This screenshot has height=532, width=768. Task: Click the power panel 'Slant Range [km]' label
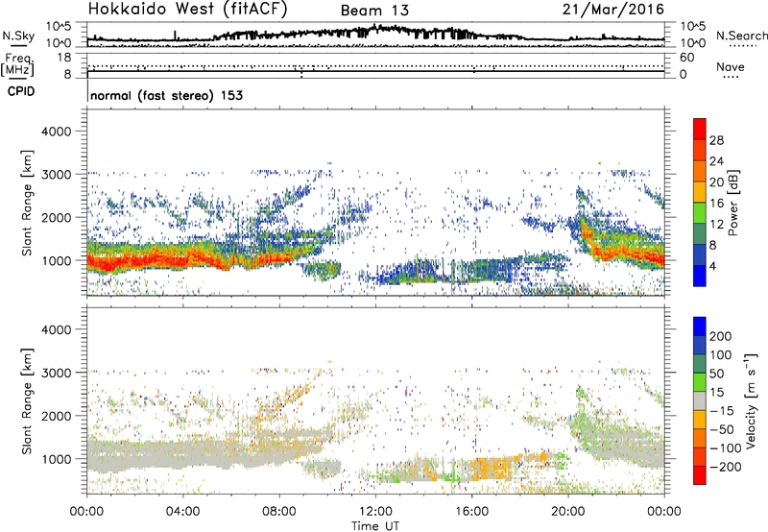[27, 203]
